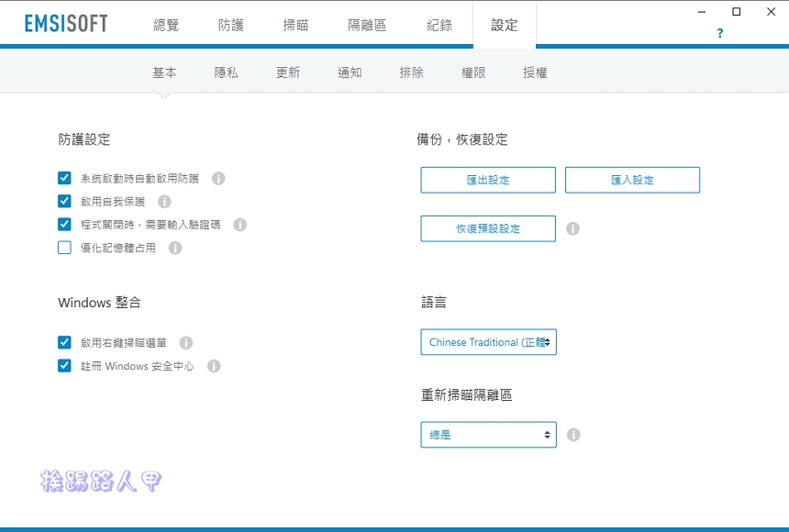Toggle 註冊 Windows 安全中心 checkbox
This screenshot has width=789, height=532.
click(x=64, y=365)
